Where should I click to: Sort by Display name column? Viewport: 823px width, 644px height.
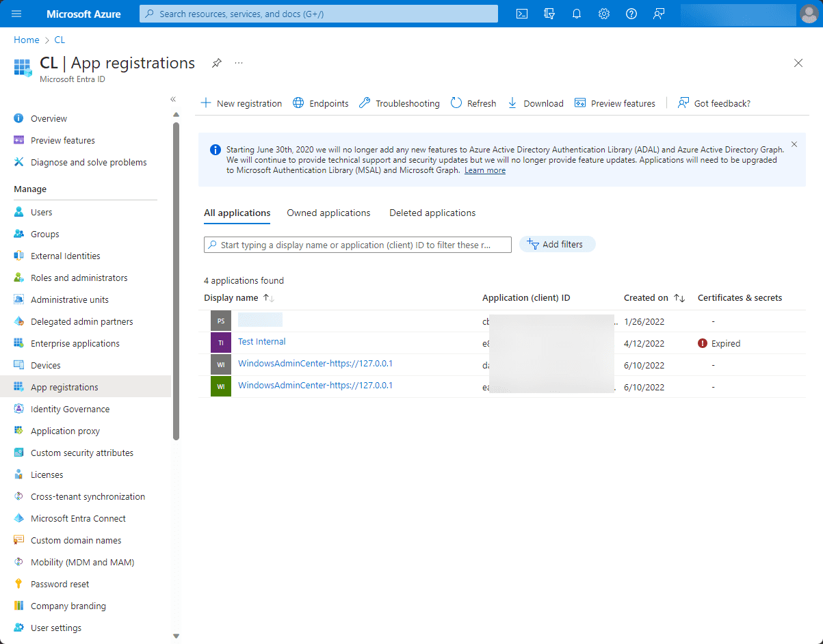[239, 298]
